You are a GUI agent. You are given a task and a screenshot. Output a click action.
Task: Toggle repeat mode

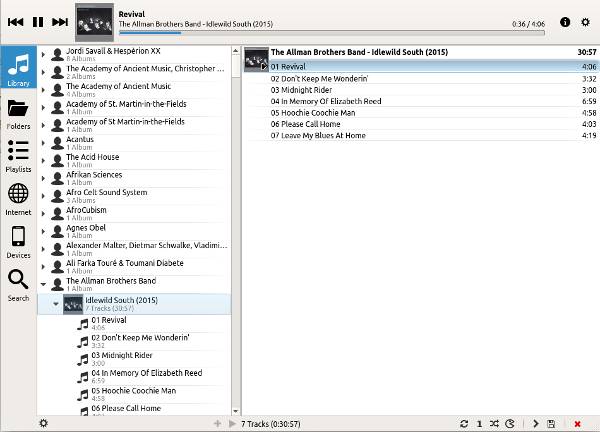[x=464, y=424]
